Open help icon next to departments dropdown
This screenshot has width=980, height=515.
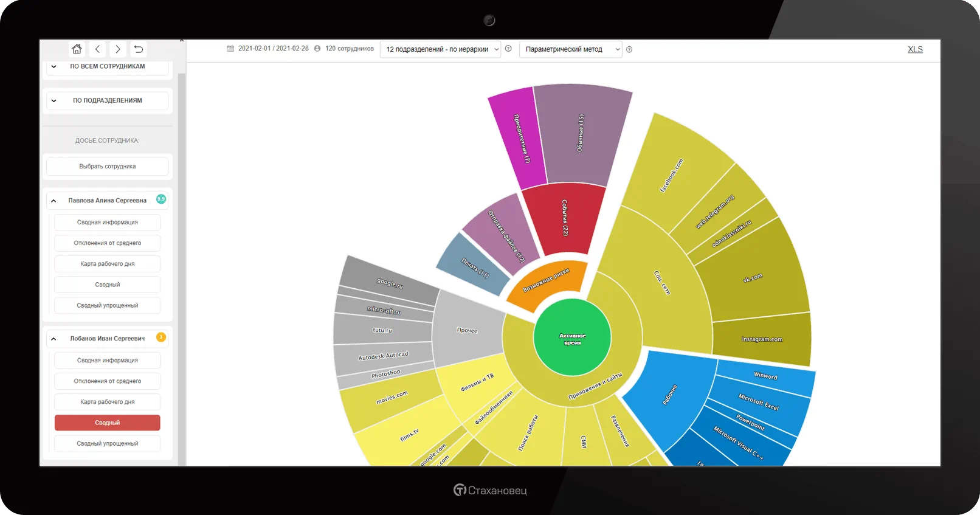click(508, 49)
